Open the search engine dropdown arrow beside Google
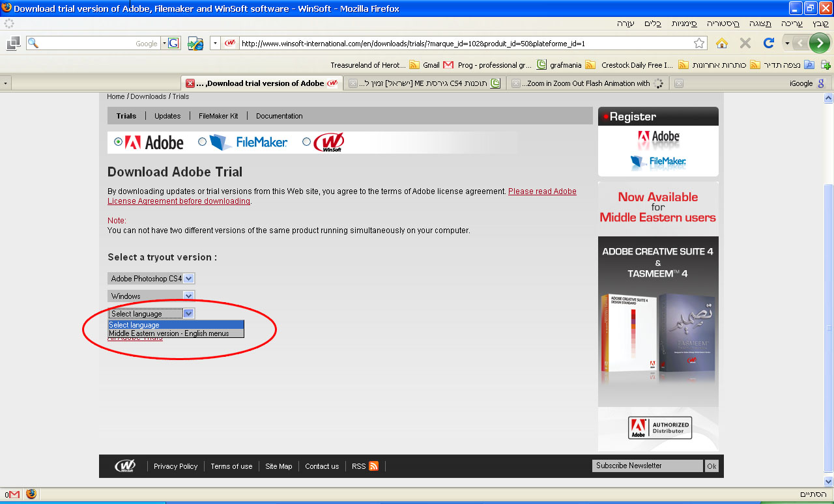The width and height of the screenshot is (834, 504). [164, 44]
